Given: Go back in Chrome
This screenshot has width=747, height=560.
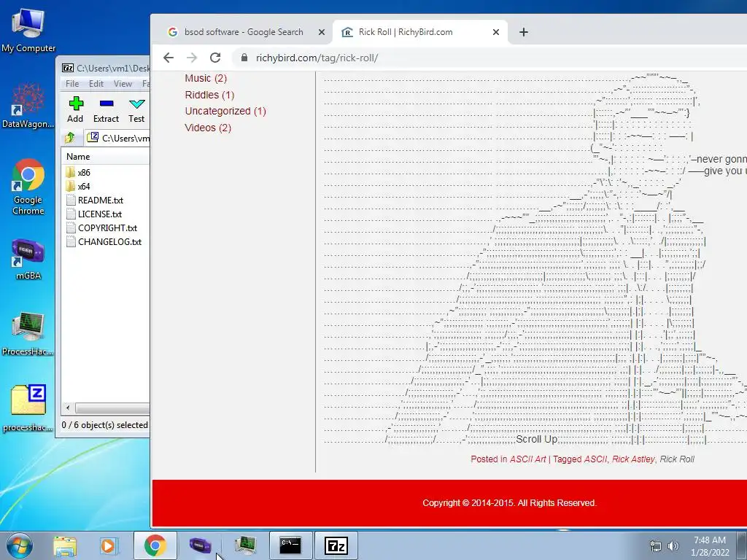Looking at the screenshot, I should tap(169, 58).
